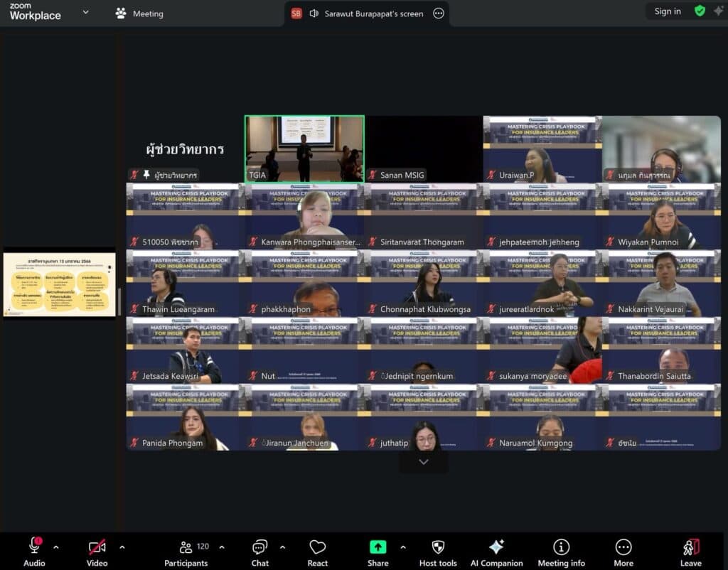
Task: Open Sarawut Burapapat's screen options ellipsis
Action: coord(439,14)
